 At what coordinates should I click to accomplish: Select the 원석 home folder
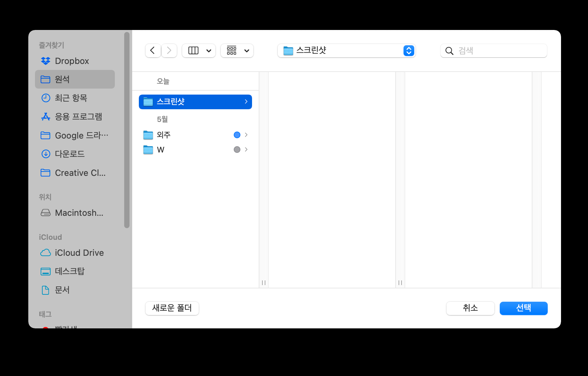click(75, 79)
